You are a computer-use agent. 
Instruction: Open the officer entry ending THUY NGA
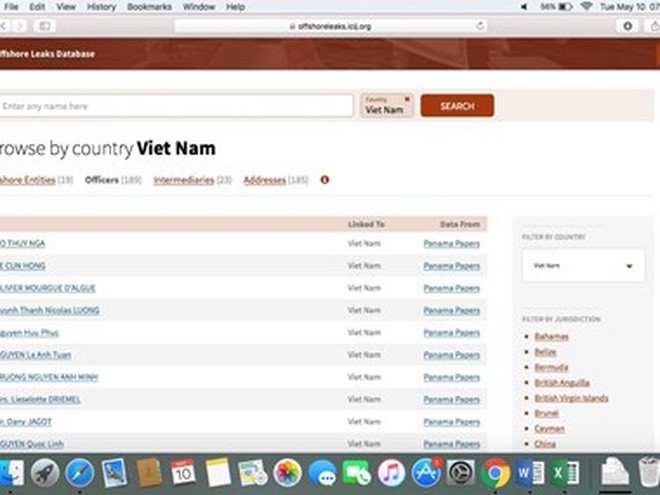coord(22,243)
